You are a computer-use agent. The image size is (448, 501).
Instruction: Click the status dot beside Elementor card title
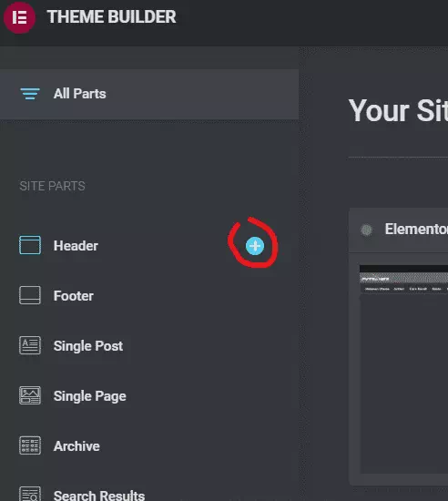coord(366,230)
